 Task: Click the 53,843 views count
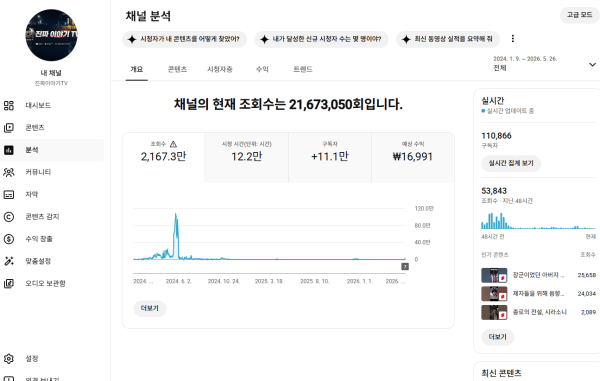click(x=494, y=191)
